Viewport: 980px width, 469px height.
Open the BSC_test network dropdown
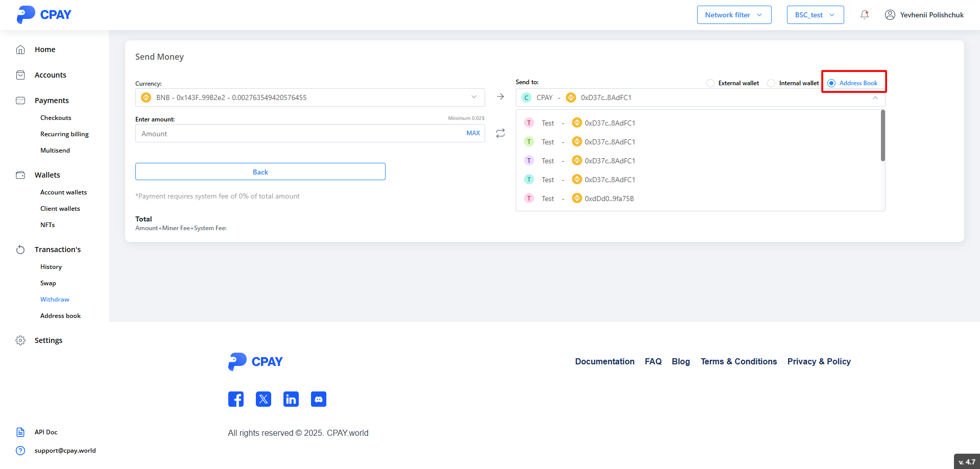click(815, 15)
